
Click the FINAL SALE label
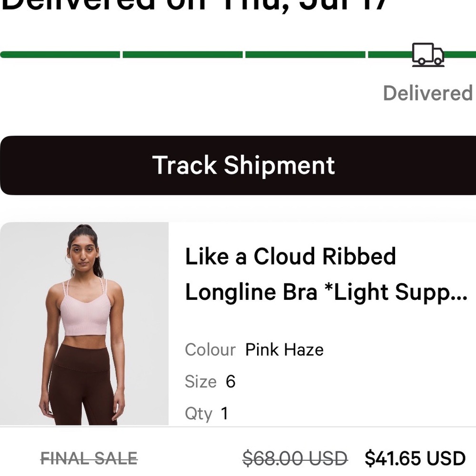89,458
